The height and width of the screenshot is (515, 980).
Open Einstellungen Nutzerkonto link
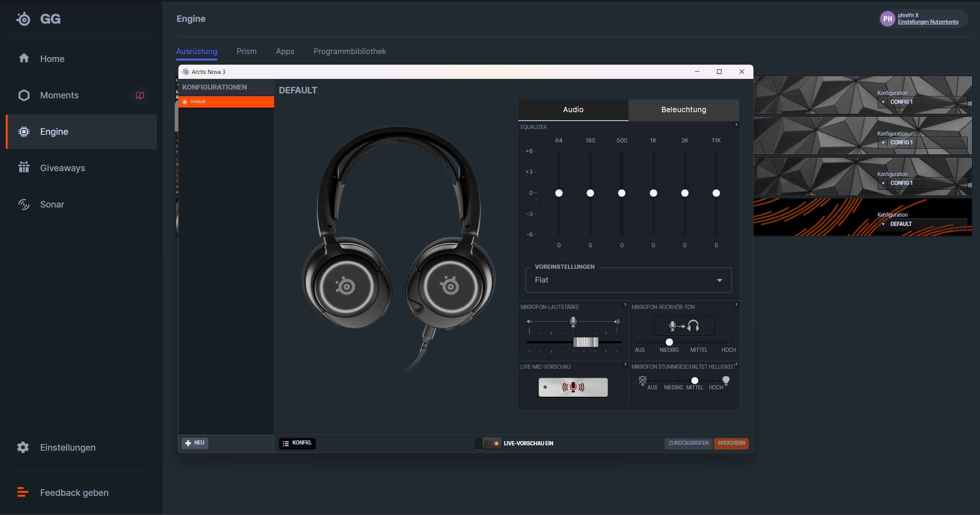click(928, 22)
